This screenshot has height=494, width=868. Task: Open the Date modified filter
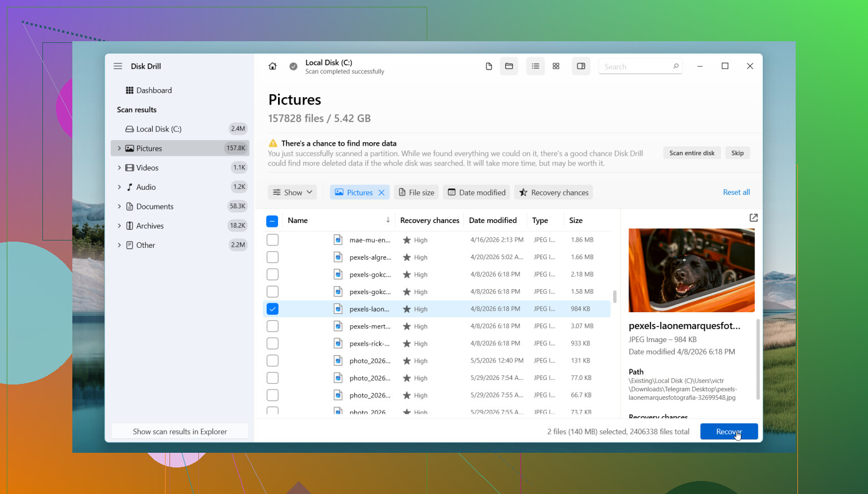click(x=476, y=193)
